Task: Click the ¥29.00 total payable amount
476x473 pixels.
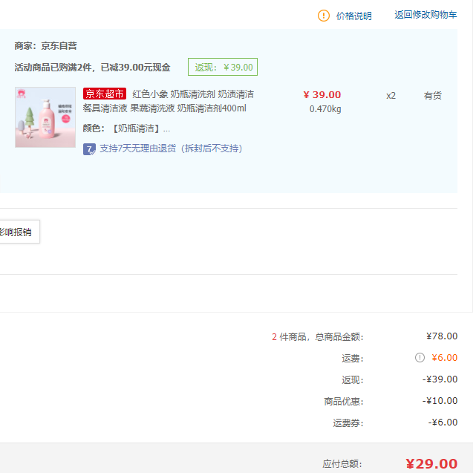Action: coord(431,464)
